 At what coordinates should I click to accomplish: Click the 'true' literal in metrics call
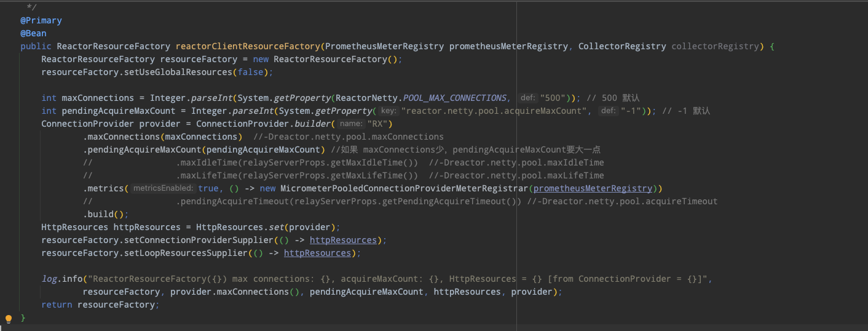(x=208, y=188)
